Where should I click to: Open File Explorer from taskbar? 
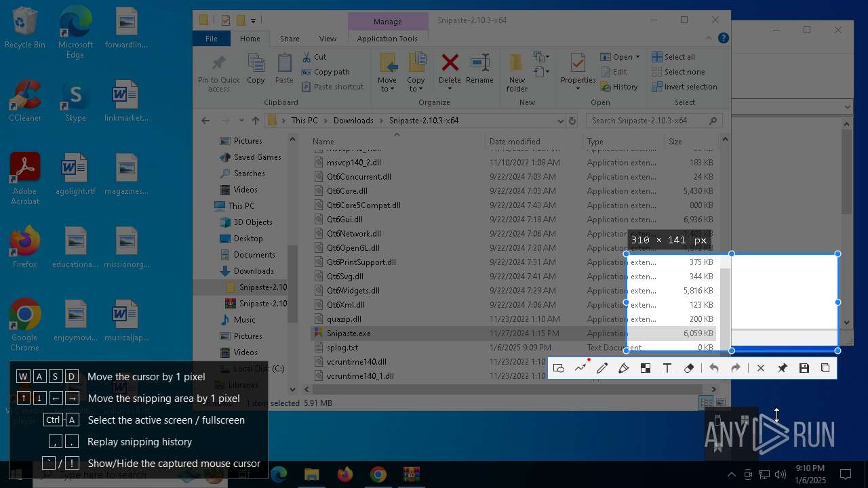pyautogui.click(x=311, y=474)
